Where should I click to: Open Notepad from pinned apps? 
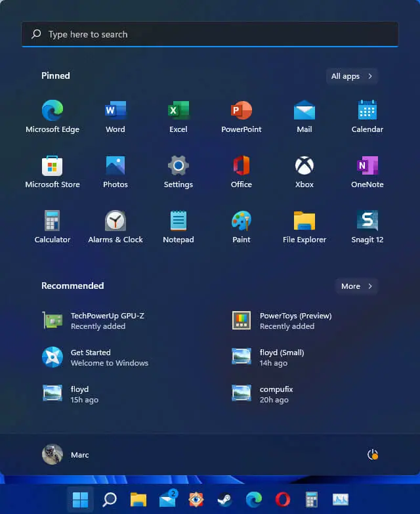[178, 227]
